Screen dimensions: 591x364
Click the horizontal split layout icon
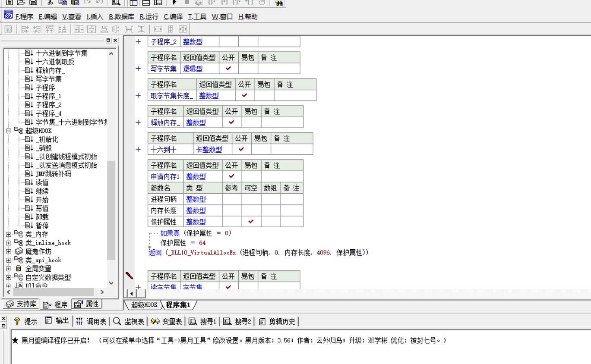tap(146, 2)
